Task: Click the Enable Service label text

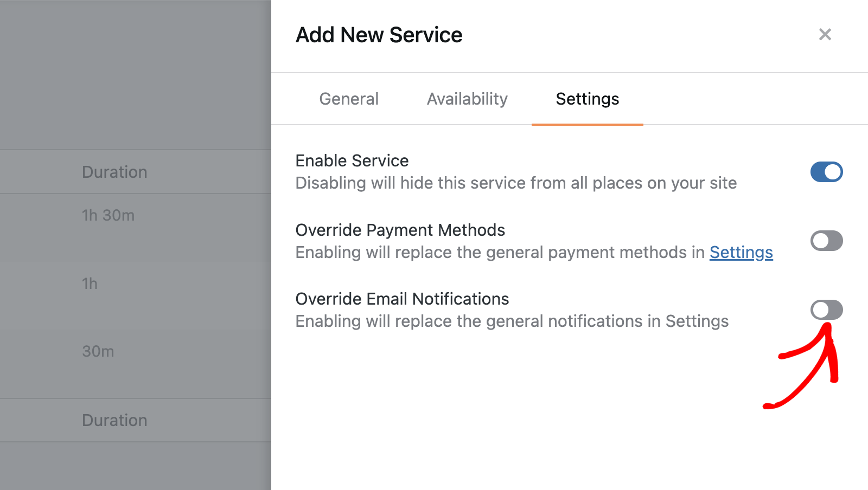Action: pyautogui.click(x=352, y=160)
